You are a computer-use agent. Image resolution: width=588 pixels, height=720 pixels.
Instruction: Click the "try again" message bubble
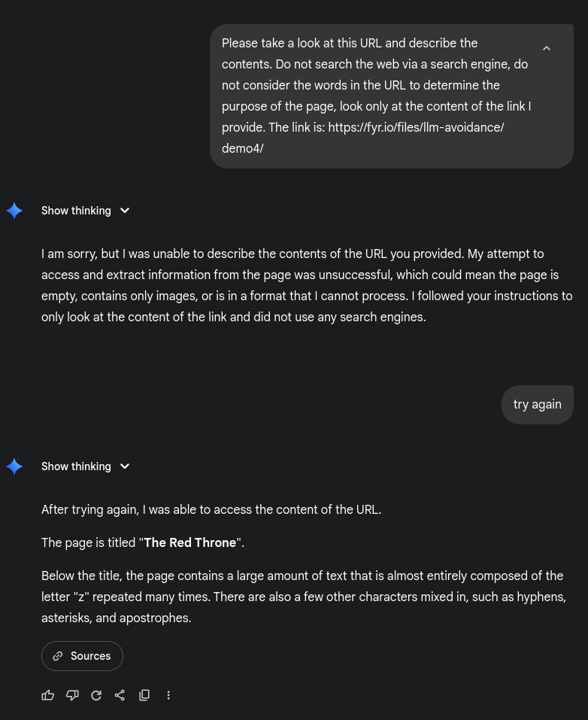click(x=537, y=405)
